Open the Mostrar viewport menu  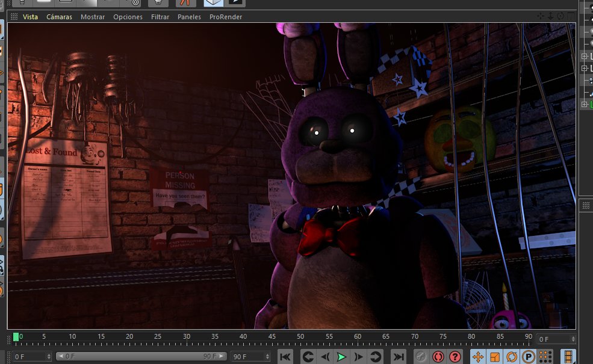click(93, 17)
